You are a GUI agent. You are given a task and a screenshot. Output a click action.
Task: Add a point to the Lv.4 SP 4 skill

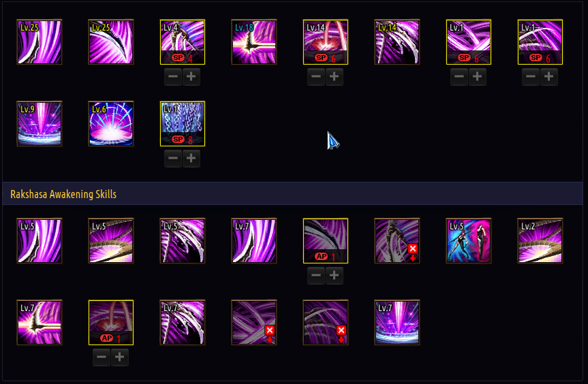(x=191, y=77)
